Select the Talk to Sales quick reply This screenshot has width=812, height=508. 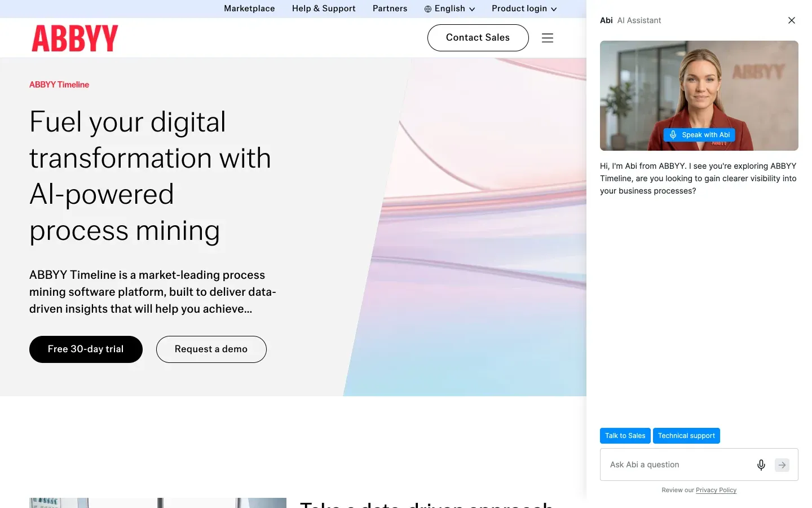tap(625, 436)
